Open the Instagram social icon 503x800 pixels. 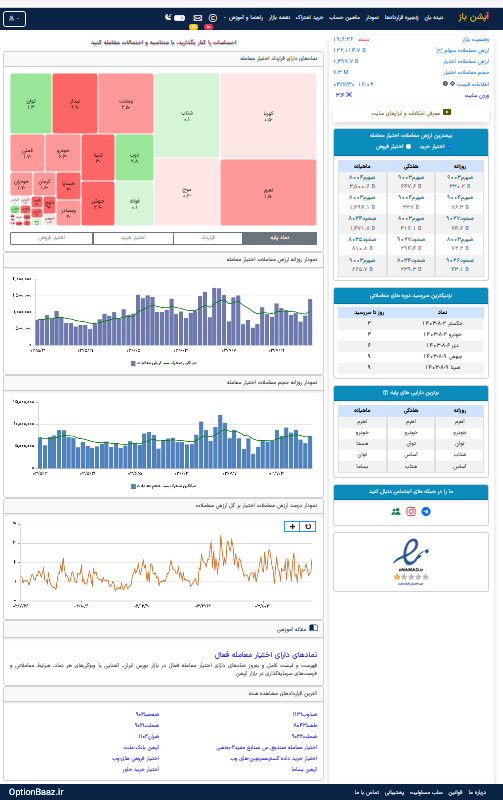[411, 511]
